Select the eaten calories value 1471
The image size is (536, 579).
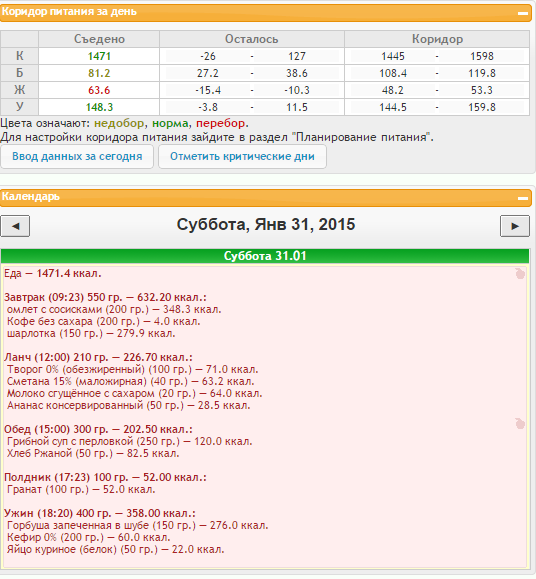coord(99,56)
